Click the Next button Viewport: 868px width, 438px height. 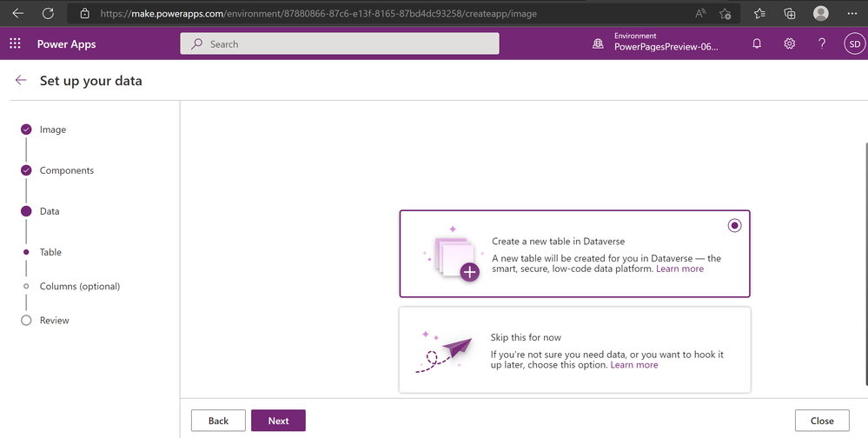point(278,421)
